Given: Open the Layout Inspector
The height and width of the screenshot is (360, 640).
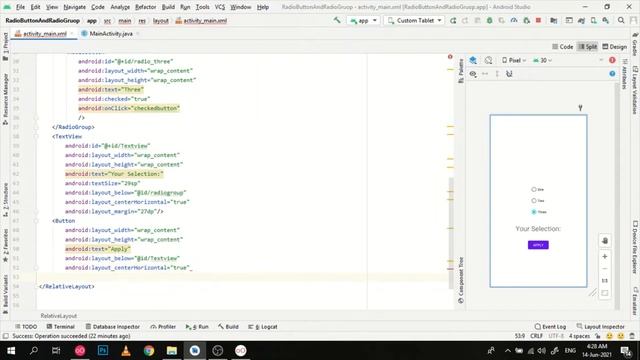Looking at the screenshot, I should [600, 327].
